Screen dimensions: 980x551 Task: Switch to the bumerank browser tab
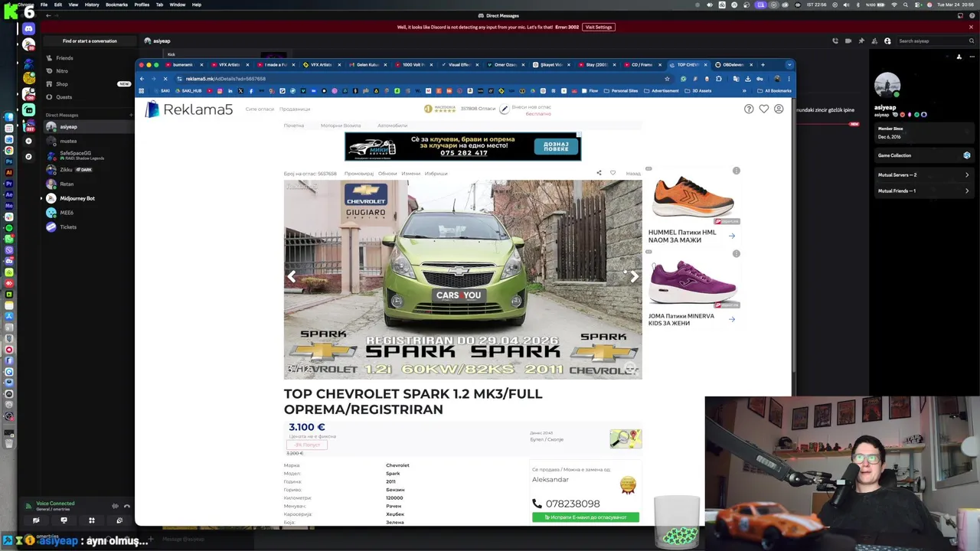point(182,64)
